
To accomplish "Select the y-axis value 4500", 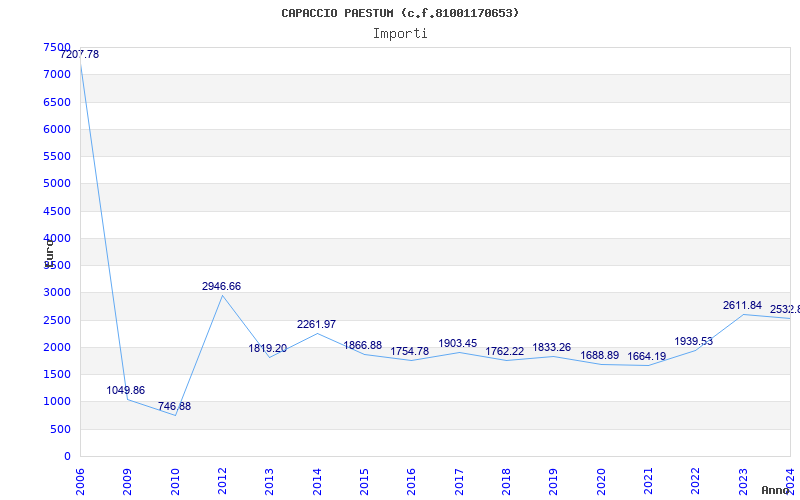I will (57, 211).
